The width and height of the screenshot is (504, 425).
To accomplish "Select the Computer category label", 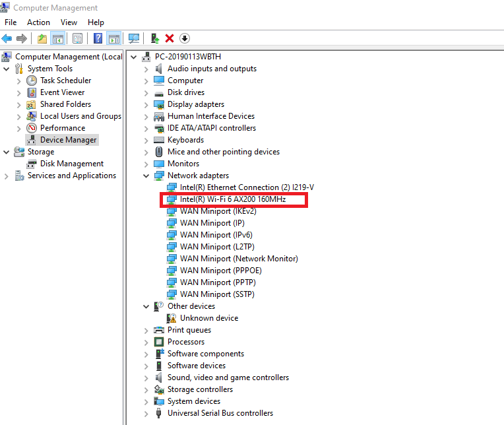I will (x=185, y=81).
